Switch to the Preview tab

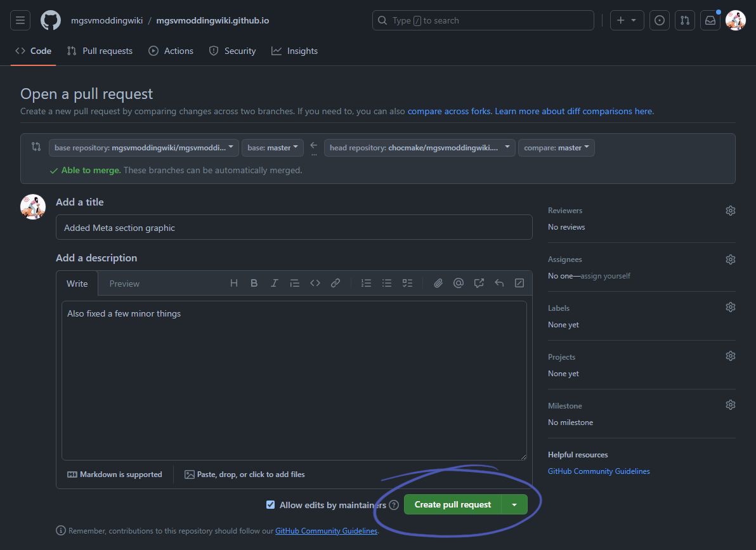pyautogui.click(x=124, y=283)
